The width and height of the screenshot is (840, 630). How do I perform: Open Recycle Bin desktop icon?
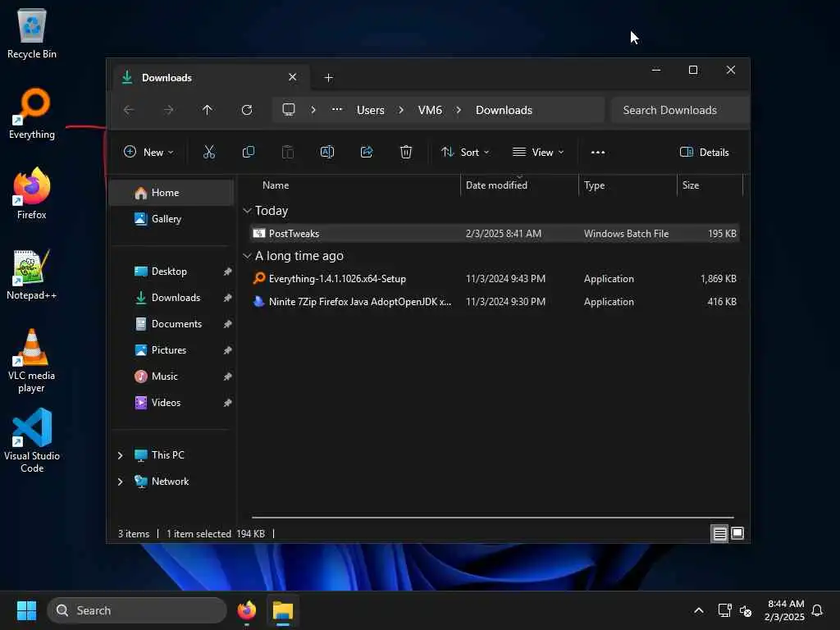coord(32,34)
